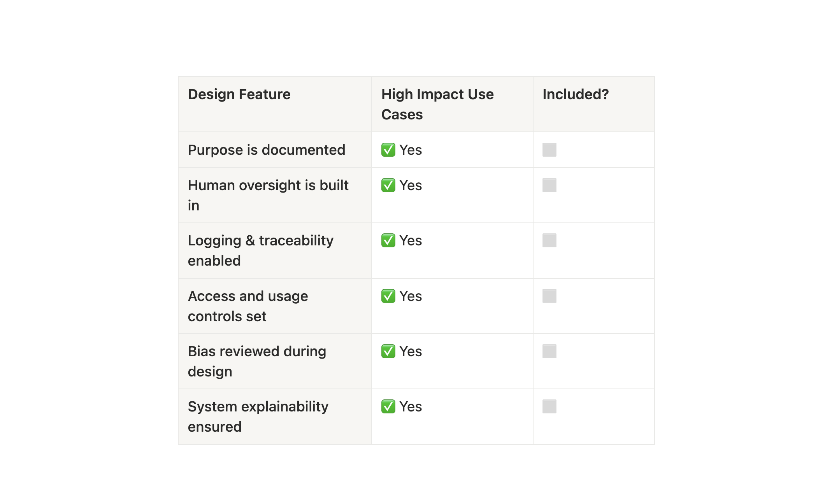The height and width of the screenshot is (504, 825).
Task: Click green checkmark in Logging & traceability row
Action: click(388, 240)
